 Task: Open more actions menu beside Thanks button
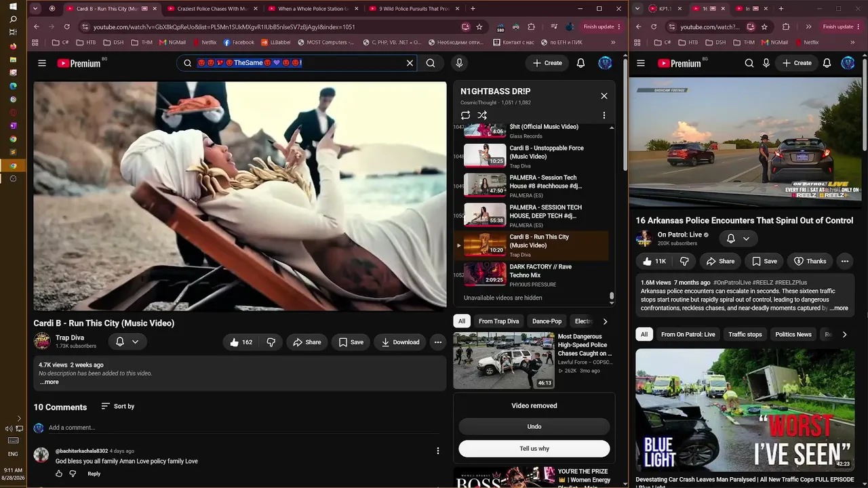pos(845,261)
